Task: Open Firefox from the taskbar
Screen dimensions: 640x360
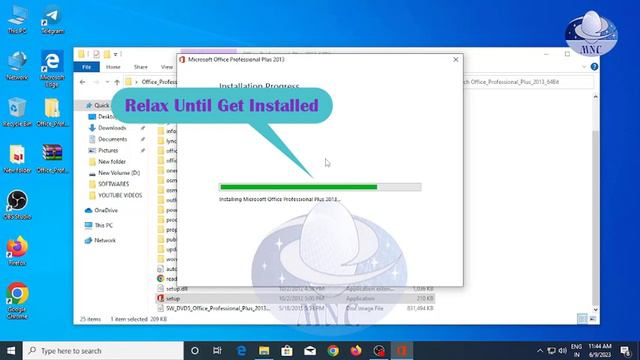Action: click(x=356, y=351)
